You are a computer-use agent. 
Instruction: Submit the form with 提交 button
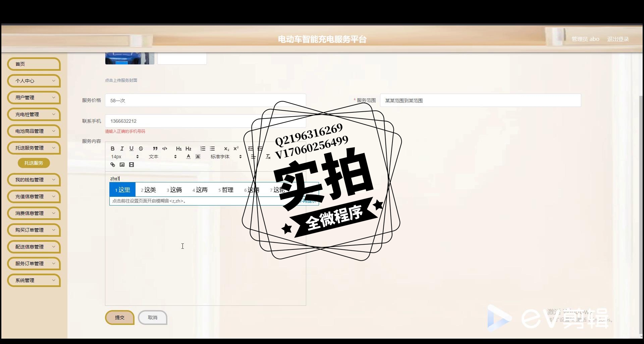[x=120, y=318]
